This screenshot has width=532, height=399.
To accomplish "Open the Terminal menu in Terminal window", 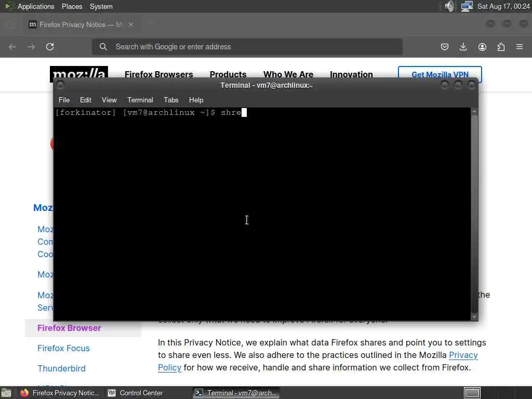I will coord(140,100).
